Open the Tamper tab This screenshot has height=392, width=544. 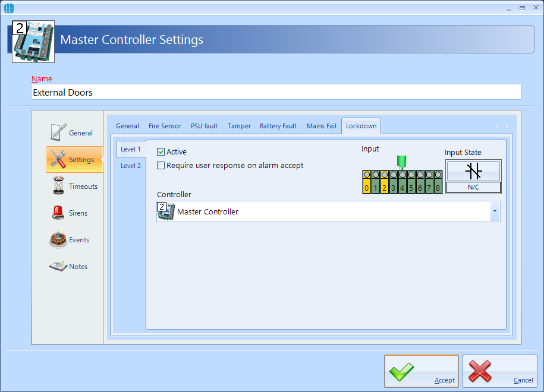pos(239,126)
